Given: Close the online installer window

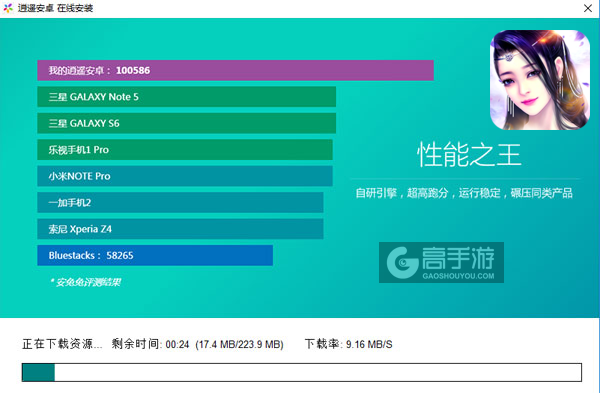Looking at the screenshot, I should (x=588, y=8).
